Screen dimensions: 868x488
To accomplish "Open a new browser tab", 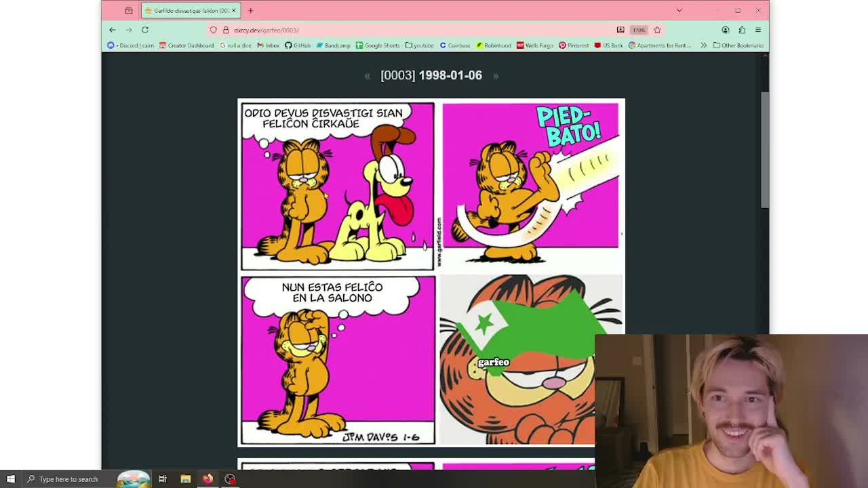I will click(x=250, y=11).
